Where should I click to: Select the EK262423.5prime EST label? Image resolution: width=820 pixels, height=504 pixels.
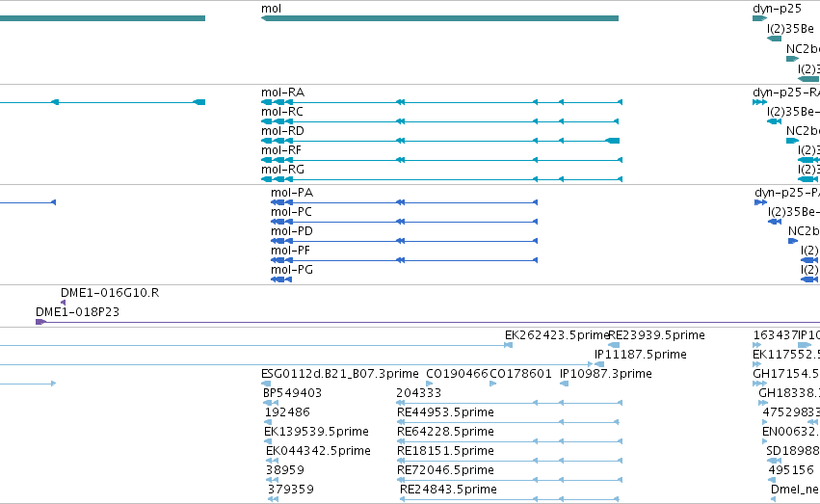pyautogui.click(x=558, y=335)
